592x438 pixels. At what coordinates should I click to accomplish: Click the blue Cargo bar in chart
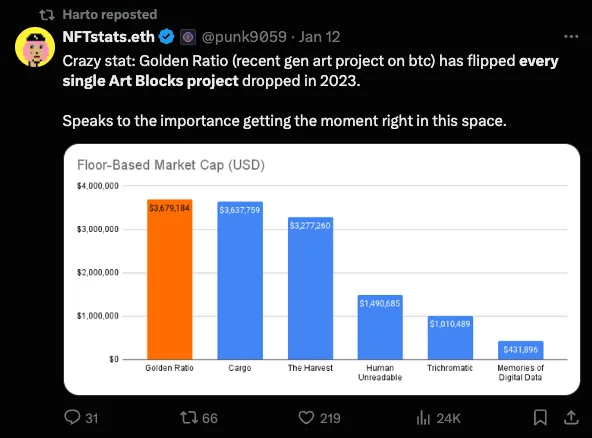(240, 281)
